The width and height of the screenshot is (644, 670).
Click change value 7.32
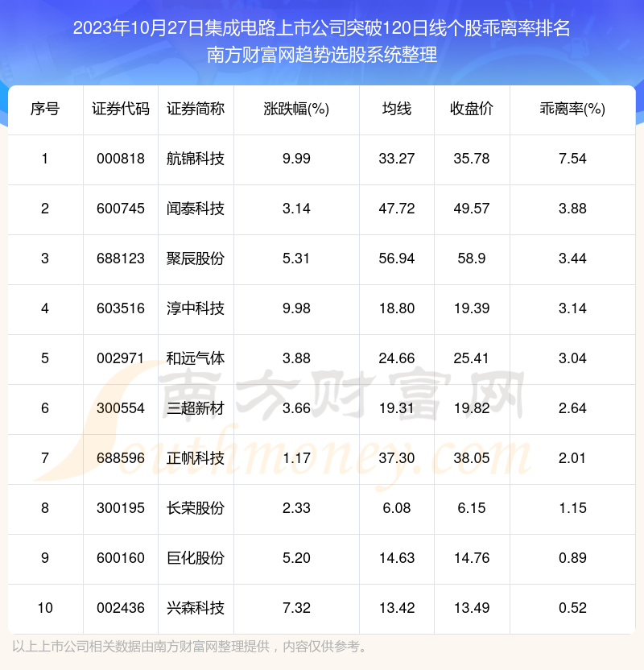point(296,608)
